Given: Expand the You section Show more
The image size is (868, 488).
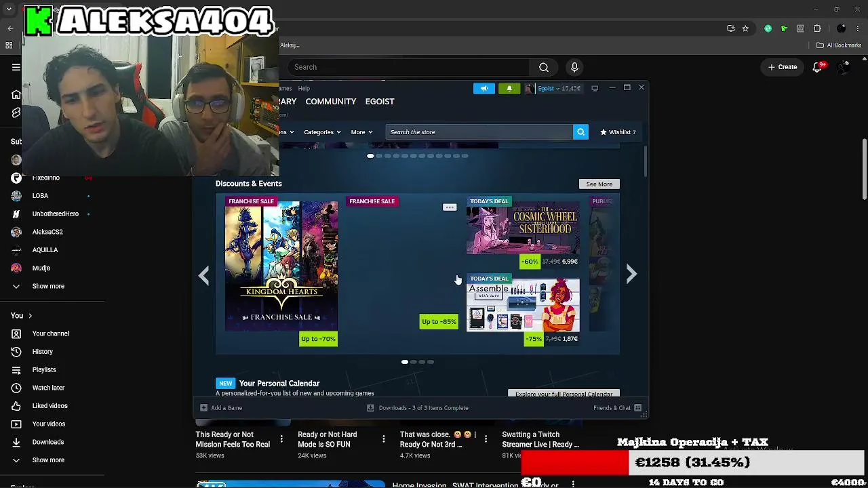Looking at the screenshot, I should [x=48, y=460].
